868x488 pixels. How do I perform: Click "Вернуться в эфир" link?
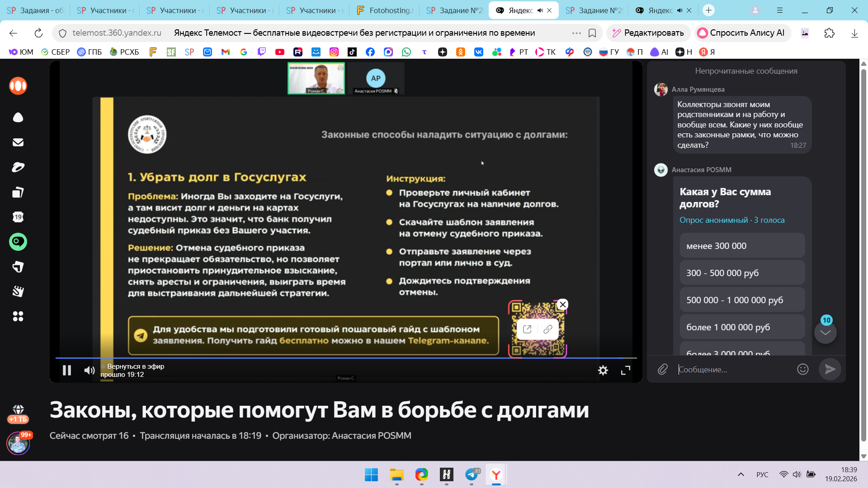(135, 366)
